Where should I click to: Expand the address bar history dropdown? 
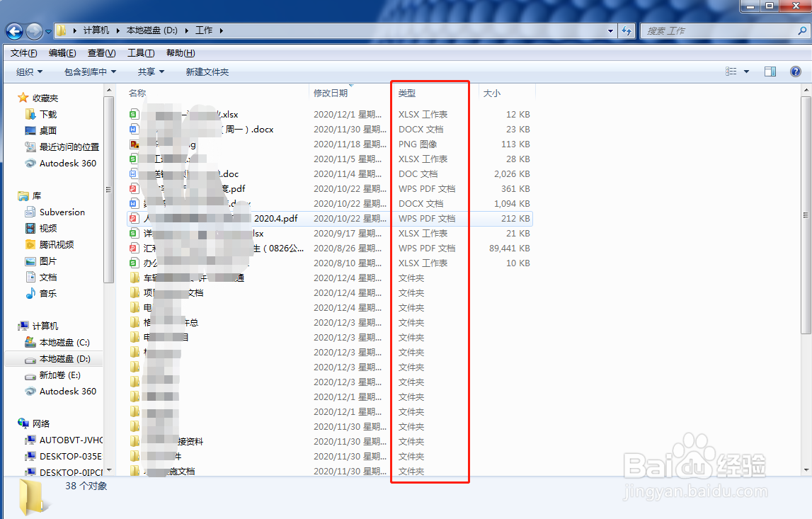(610, 30)
